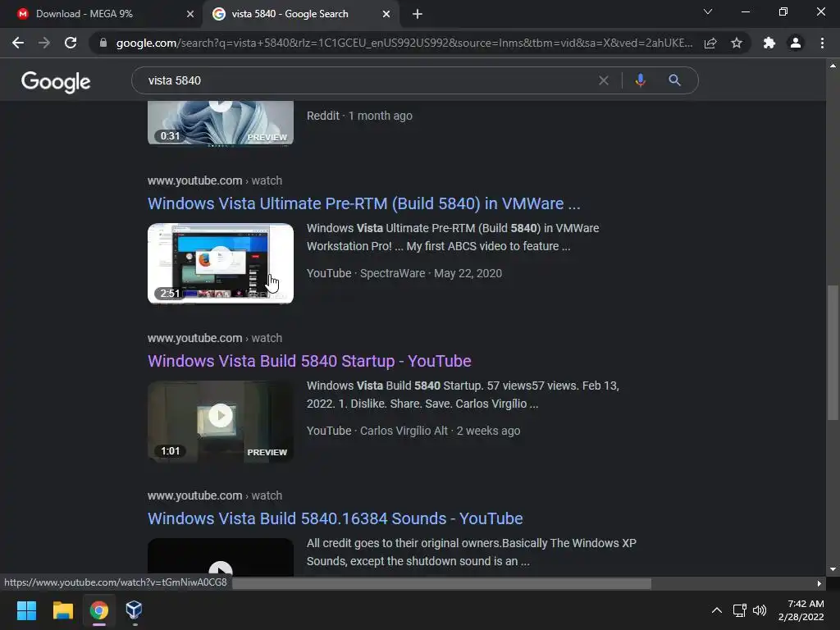Open VirtualBox from the taskbar
This screenshot has width=840, height=630.
[134, 610]
